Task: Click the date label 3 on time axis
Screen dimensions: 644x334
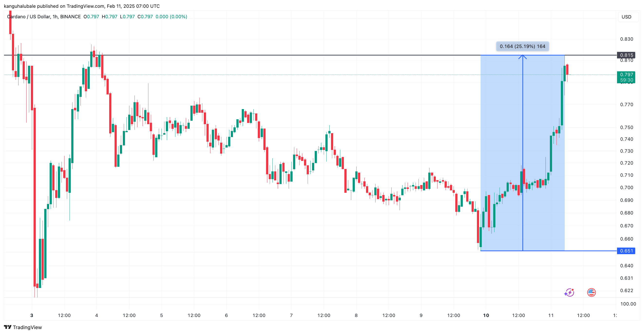Action: coord(32,315)
